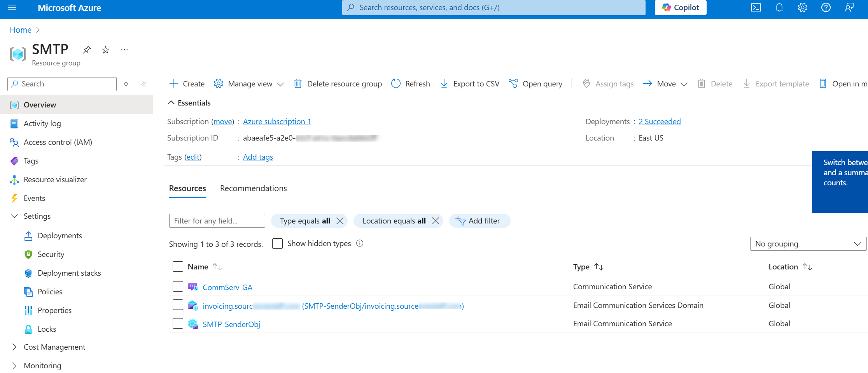Remove the Type equals all filter

click(x=340, y=221)
